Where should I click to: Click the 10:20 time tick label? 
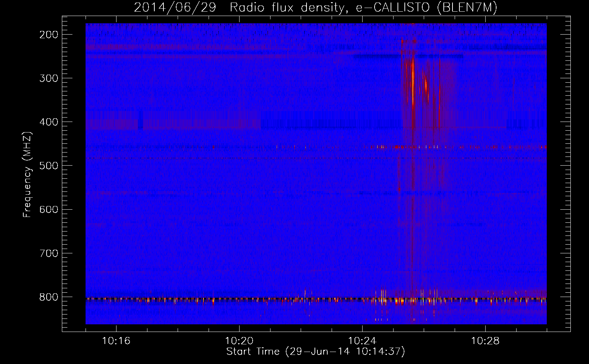pos(239,341)
